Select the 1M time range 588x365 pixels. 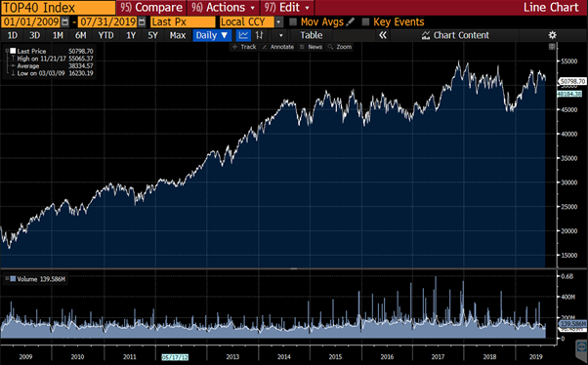tap(58, 35)
